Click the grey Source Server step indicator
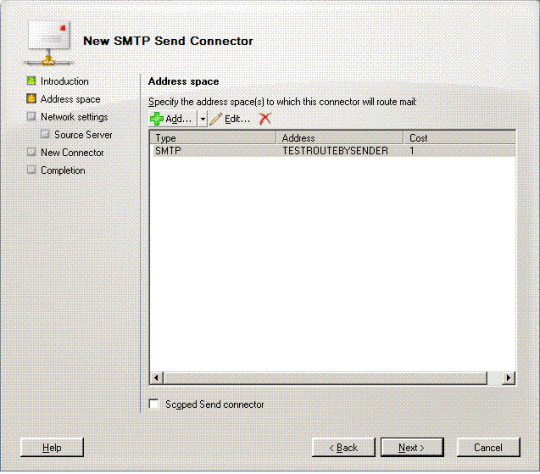Screen dimensions: 540x474 pos(45,134)
